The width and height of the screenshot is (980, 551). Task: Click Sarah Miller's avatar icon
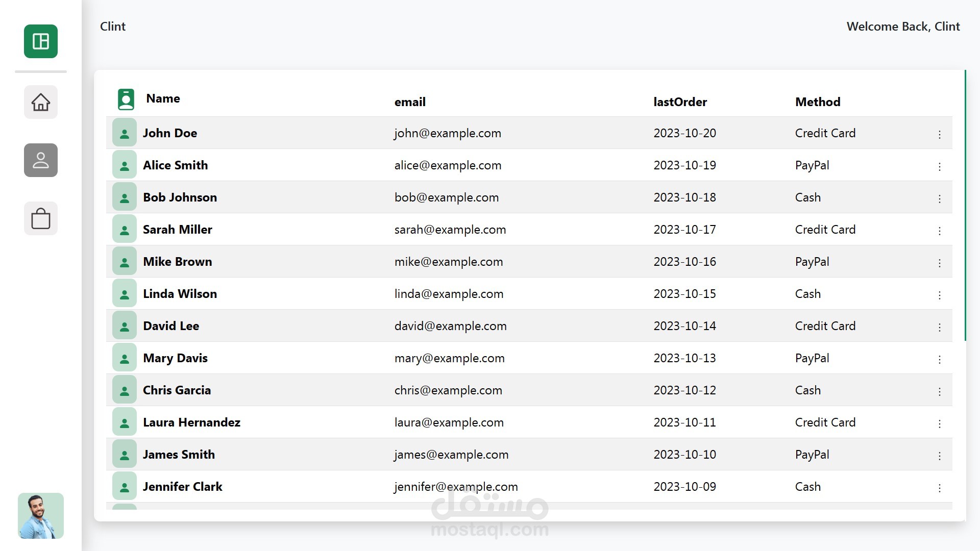tap(124, 230)
